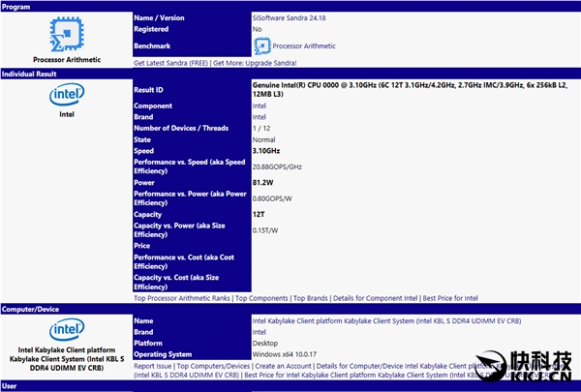Image resolution: width=581 pixels, height=392 pixels.
Task: Click the Normal state value
Action: point(263,139)
